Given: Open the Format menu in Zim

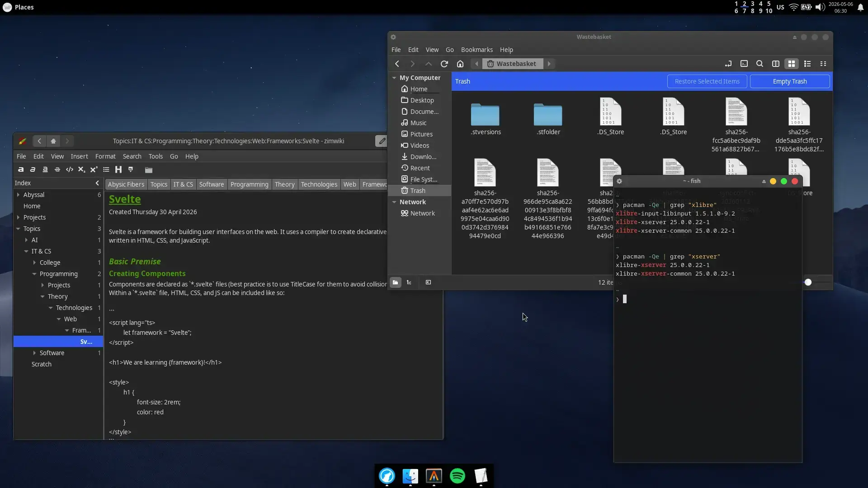Looking at the screenshot, I should pyautogui.click(x=105, y=156).
